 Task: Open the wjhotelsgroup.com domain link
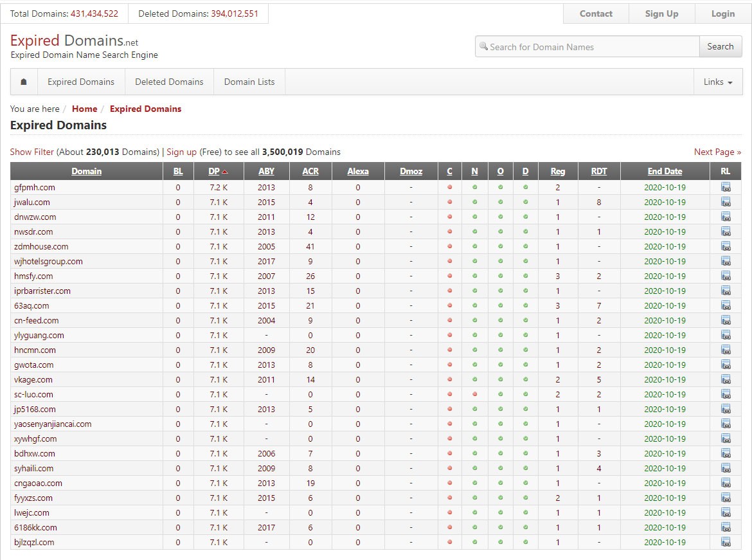[x=48, y=262]
